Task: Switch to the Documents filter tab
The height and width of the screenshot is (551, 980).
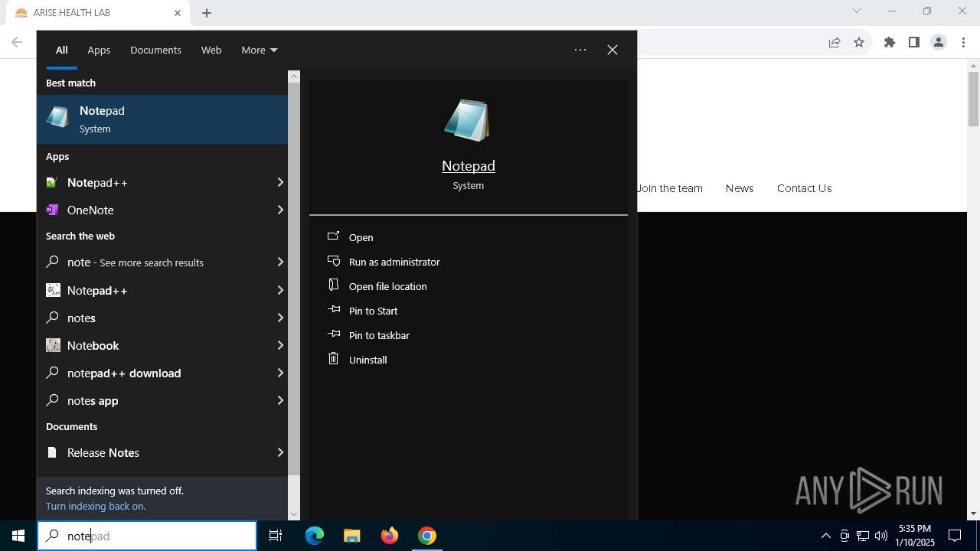Action: pyautogui.click(x=155, y=50)
